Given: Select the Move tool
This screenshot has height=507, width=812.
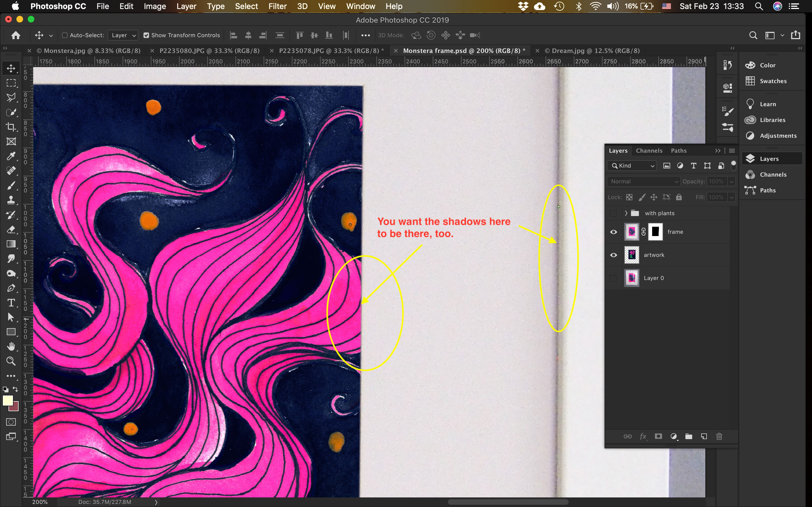Looking at the screenshot, I should [x=11, y=68].
